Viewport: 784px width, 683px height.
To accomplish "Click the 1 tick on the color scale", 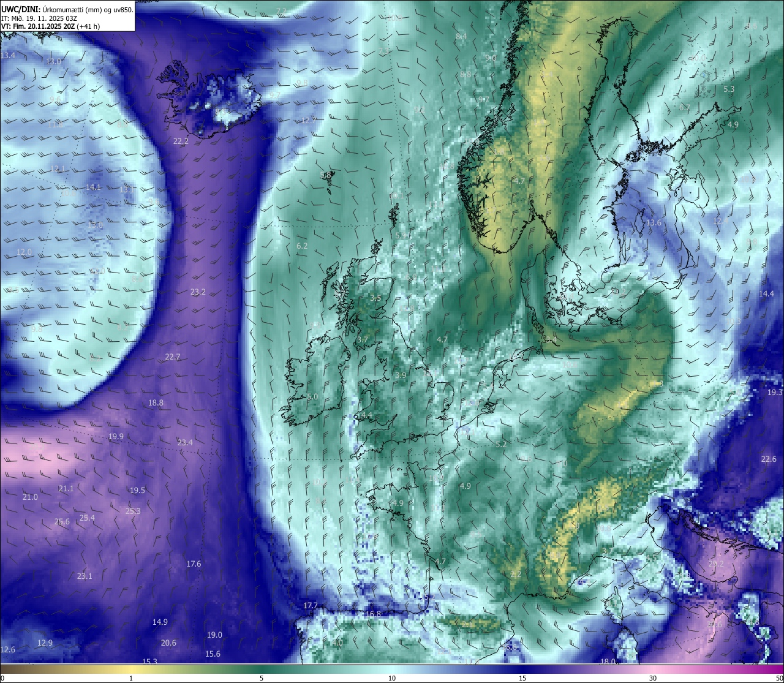I will click(131, 678).
